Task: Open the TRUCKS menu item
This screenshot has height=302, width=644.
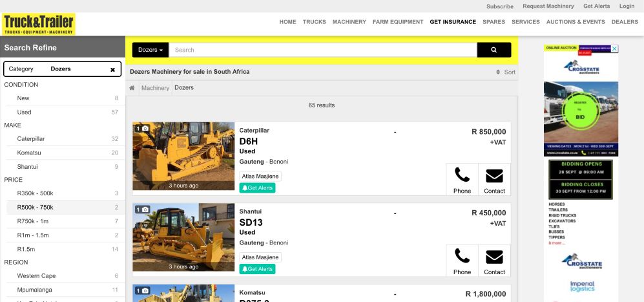Action: point(314,22)
